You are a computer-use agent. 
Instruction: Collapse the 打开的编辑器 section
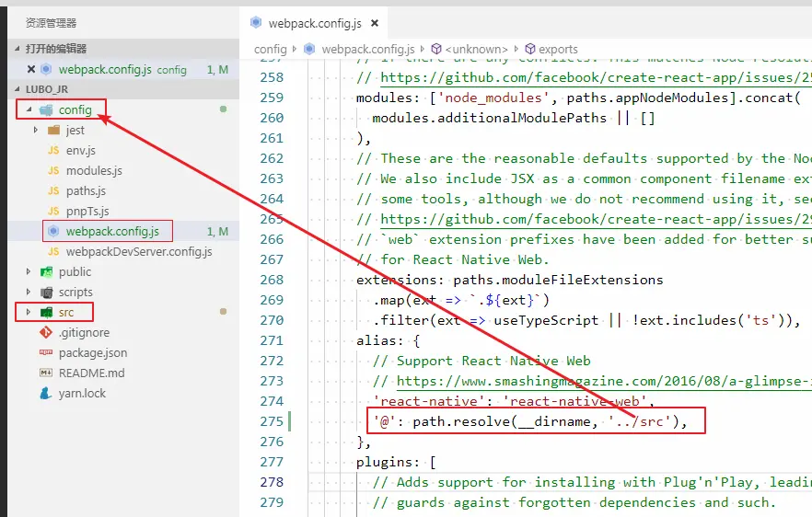click(x=17, y=49)
